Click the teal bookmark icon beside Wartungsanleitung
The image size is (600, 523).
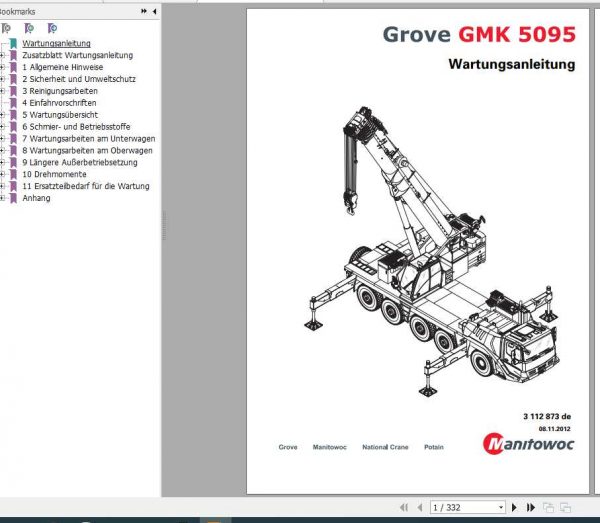tap(13, 43)
